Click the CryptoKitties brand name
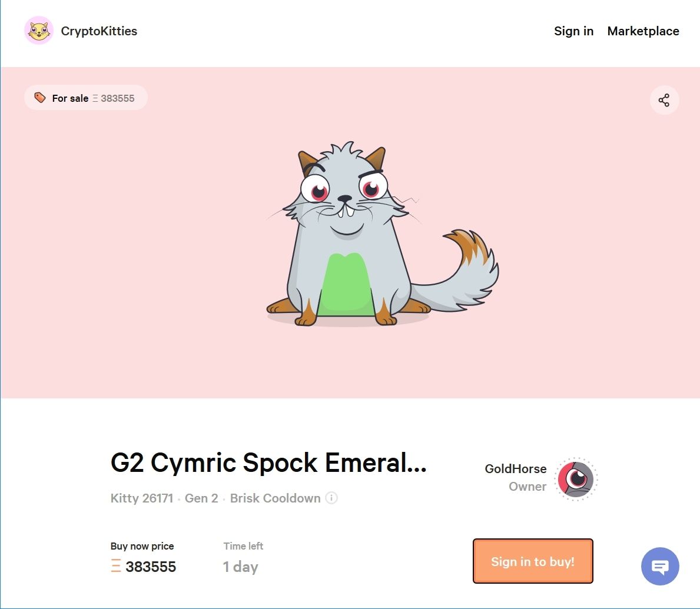Viewport: 700px width, 609px height. tap(99, 31)
